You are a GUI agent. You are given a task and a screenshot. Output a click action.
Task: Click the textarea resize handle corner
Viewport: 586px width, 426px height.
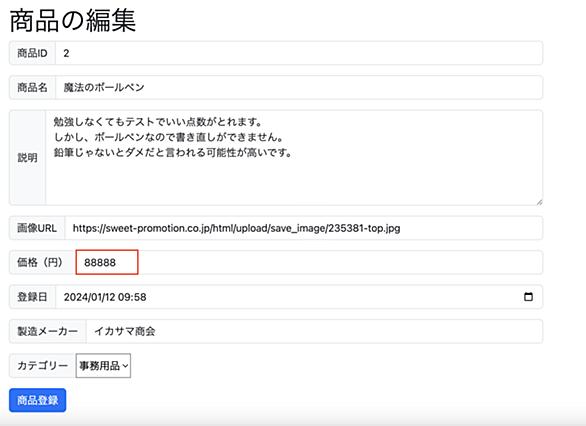tap(539, 202)
